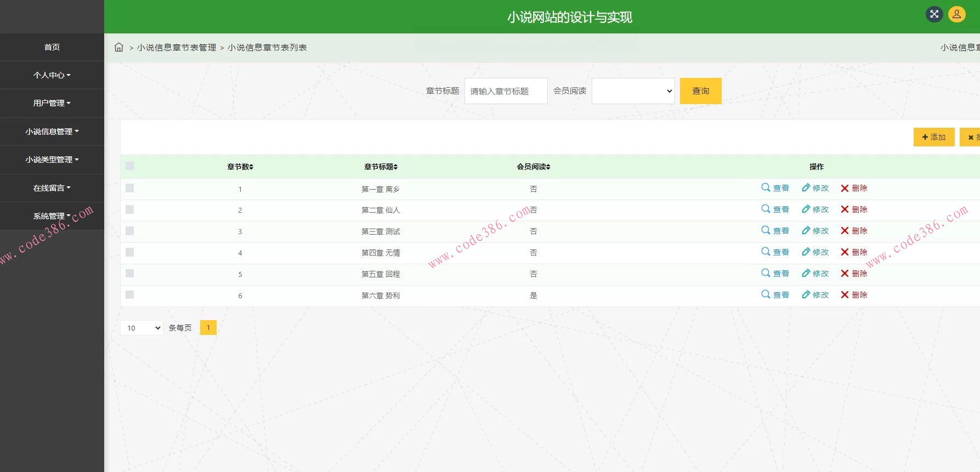Image resolution: width=980 pixels, height=472 pixels.
Task: Sort table by 会员阅读 column
Action: 533,167
